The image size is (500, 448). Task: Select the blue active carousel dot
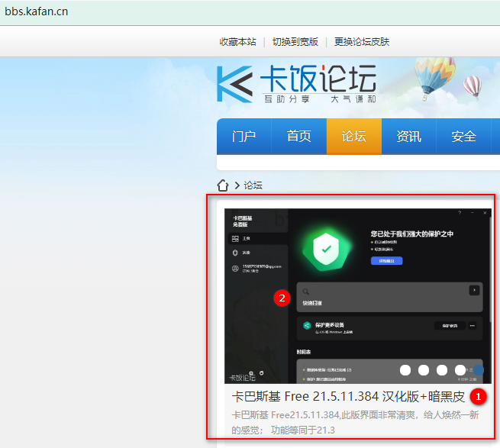(x=479, y=370)
